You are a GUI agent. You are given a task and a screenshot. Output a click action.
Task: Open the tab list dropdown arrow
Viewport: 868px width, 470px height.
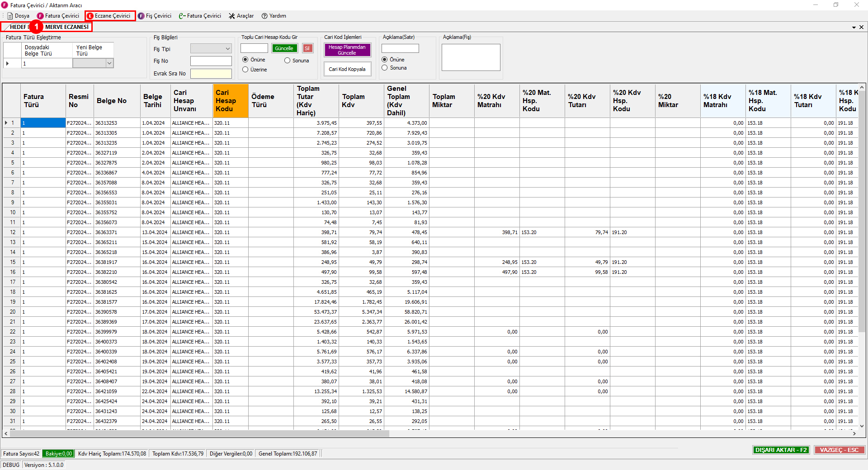click(854, 28)
